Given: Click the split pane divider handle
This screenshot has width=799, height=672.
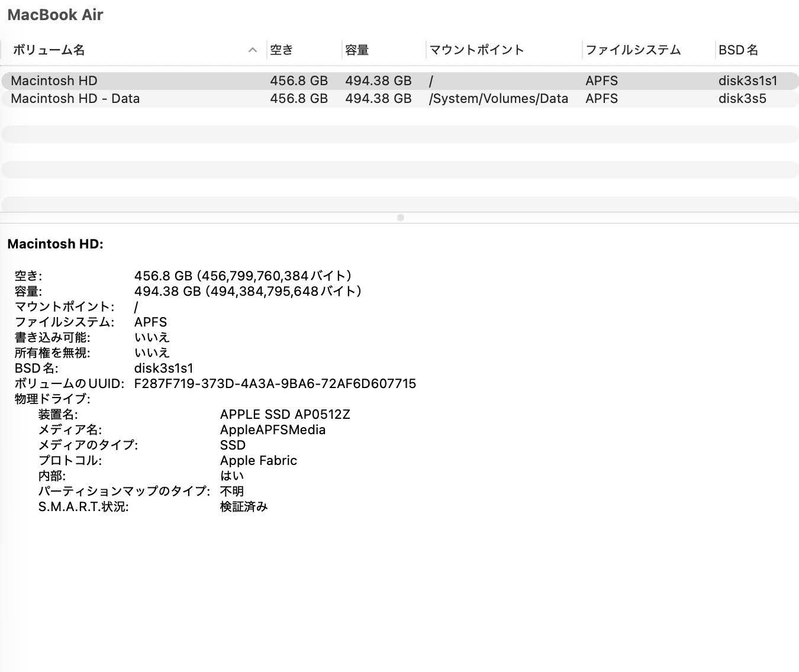Looking at the screenshot, I should [401, 218].
